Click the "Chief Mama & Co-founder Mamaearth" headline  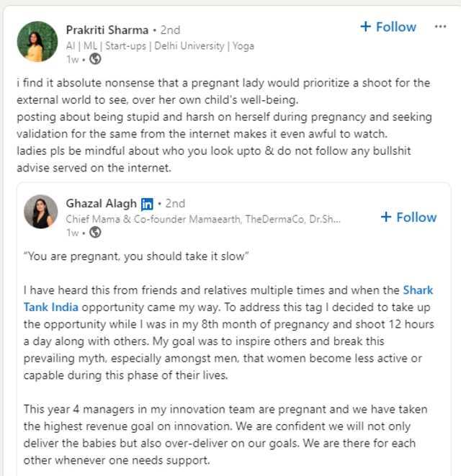[203, 218]
